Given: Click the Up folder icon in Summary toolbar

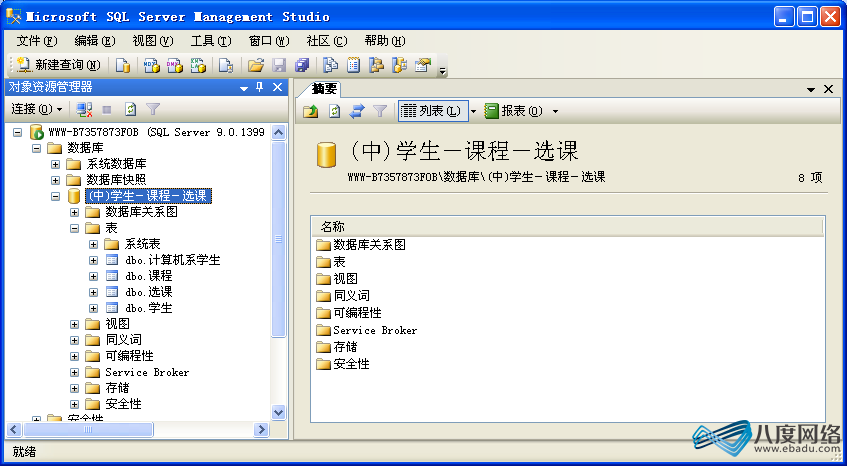Looking at the screenshot, I should coord(311,111).
